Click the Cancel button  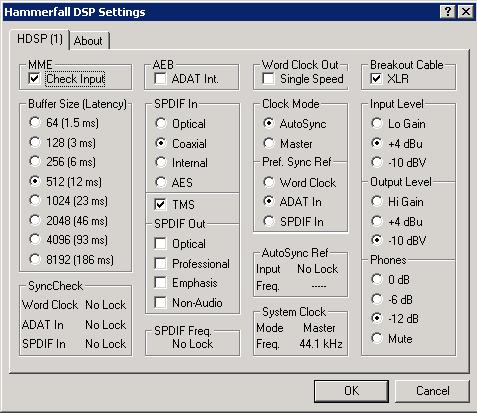point(432,391)
